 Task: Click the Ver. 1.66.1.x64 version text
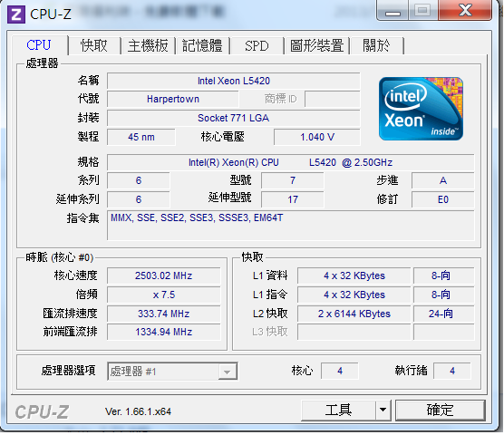point(138,411)
